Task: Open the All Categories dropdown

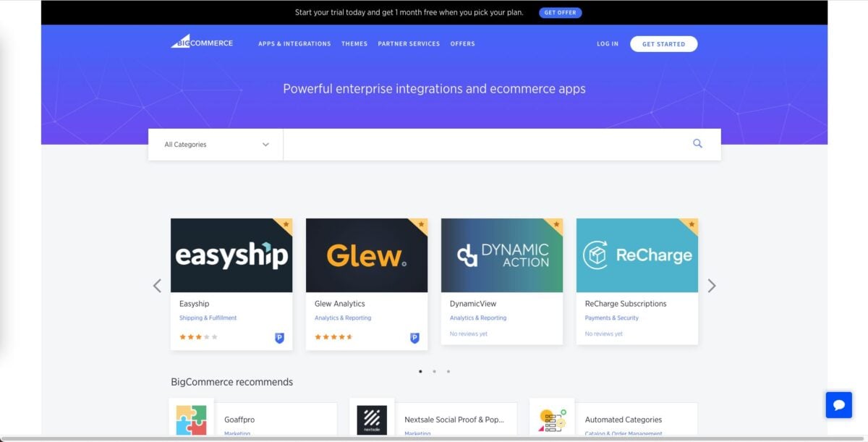Action: click(215, 144)
